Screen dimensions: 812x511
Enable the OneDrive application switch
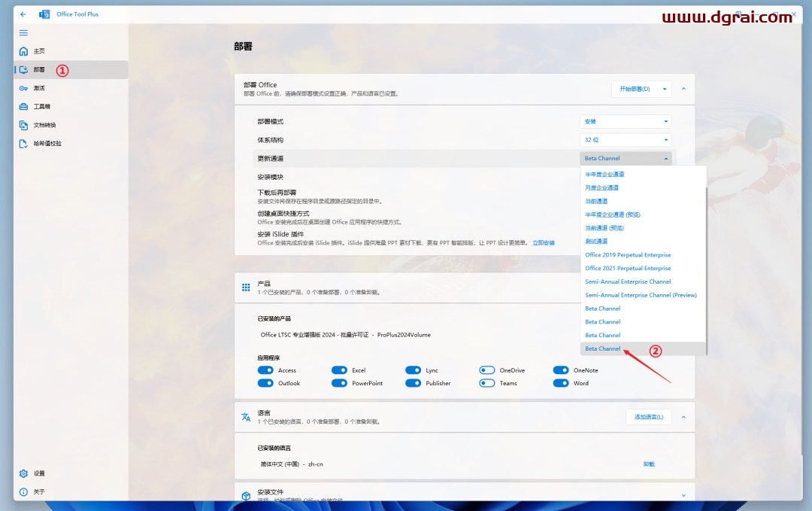[x=486, y=370]
